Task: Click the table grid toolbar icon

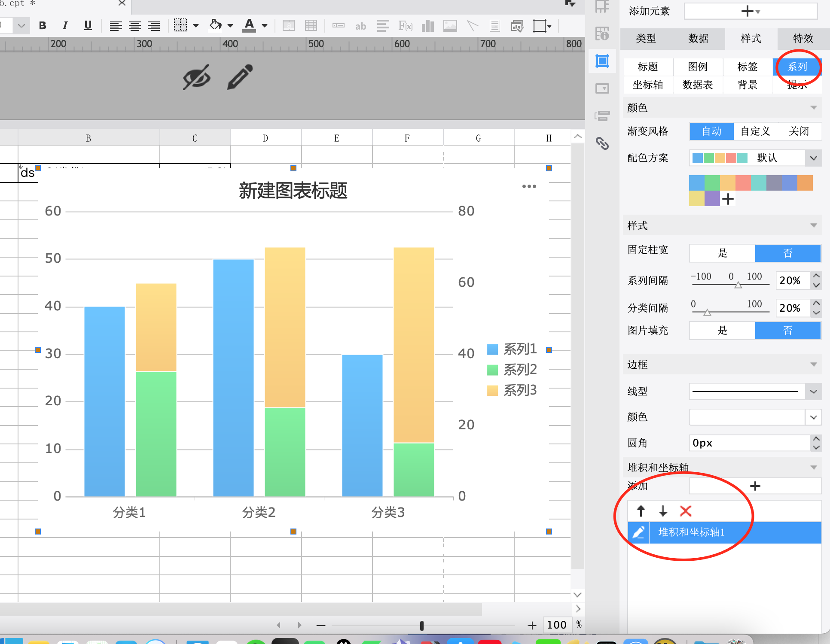Action: [311, 26]
